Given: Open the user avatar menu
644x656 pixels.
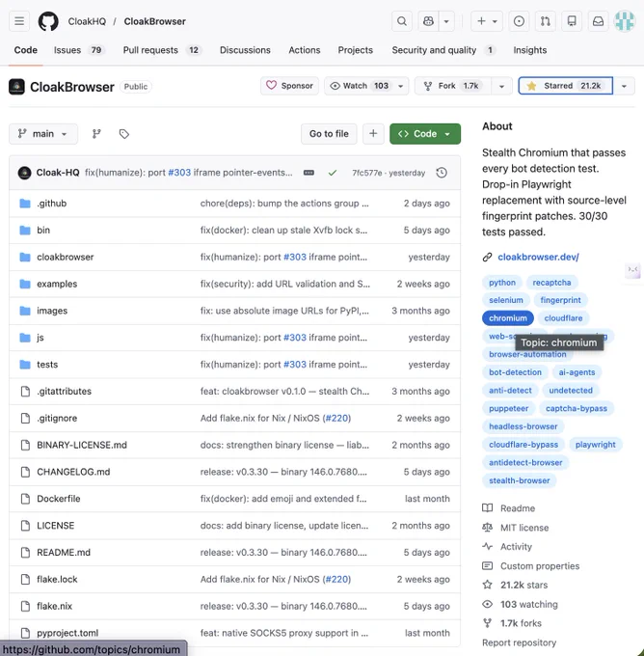Looking at the screenshot, I should (625, 21).
